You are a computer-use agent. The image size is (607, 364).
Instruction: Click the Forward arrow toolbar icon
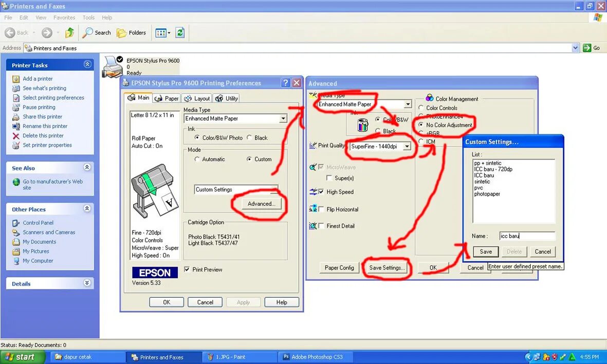click(47, 33)
